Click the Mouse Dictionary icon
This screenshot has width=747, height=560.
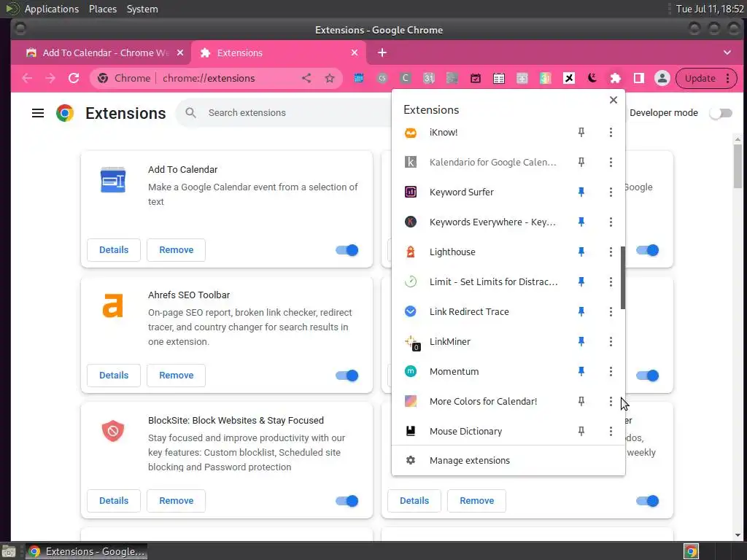tap(410, 431)
